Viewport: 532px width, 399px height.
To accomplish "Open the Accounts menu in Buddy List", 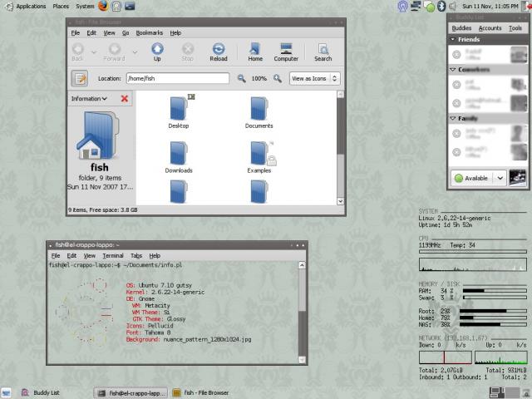I will coord(490,28).
